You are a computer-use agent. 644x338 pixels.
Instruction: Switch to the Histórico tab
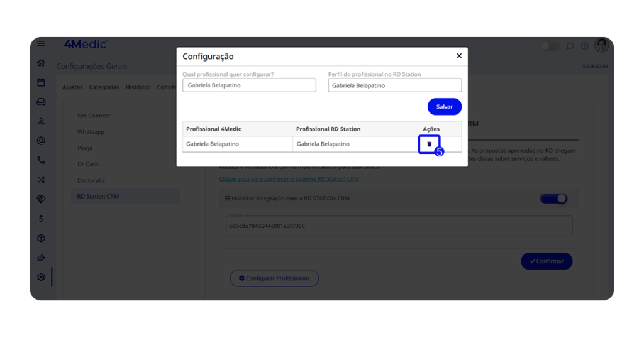coord(138,87)
